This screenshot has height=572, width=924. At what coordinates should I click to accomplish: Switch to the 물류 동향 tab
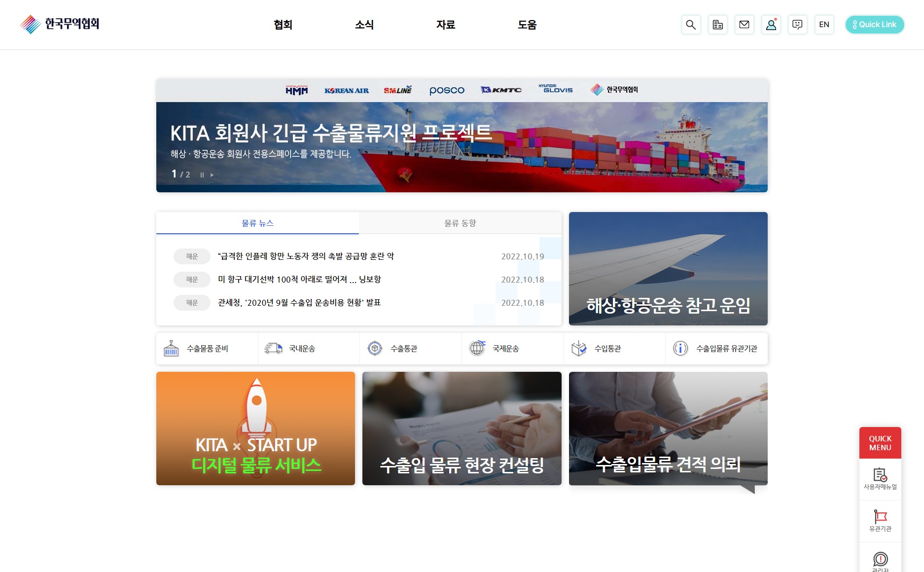(460, 223)
